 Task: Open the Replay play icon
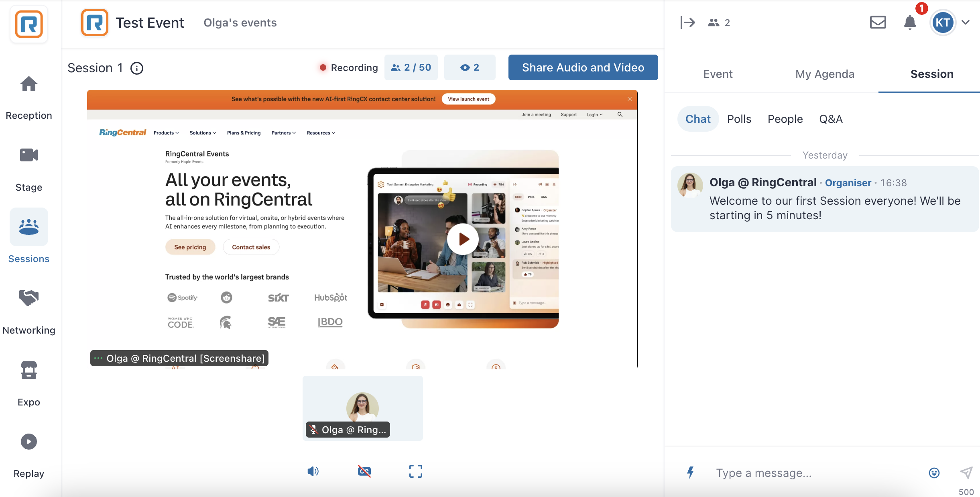[x=29, y=442]
